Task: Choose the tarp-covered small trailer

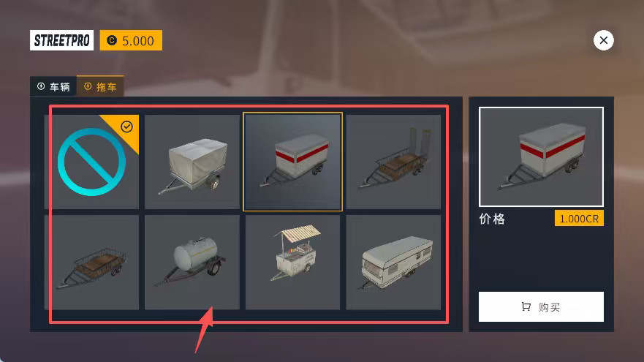Action: pos(192,162)
